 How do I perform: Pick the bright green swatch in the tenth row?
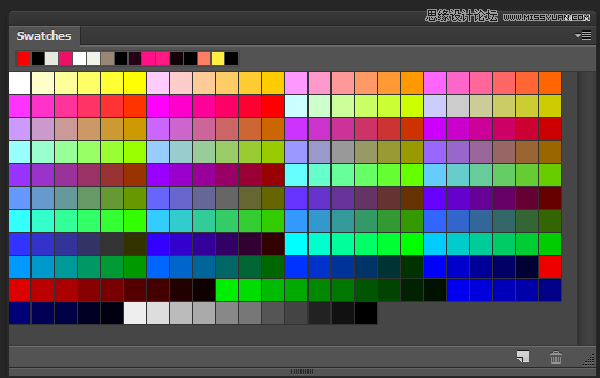pyautogui.click(x=227, y=290)
